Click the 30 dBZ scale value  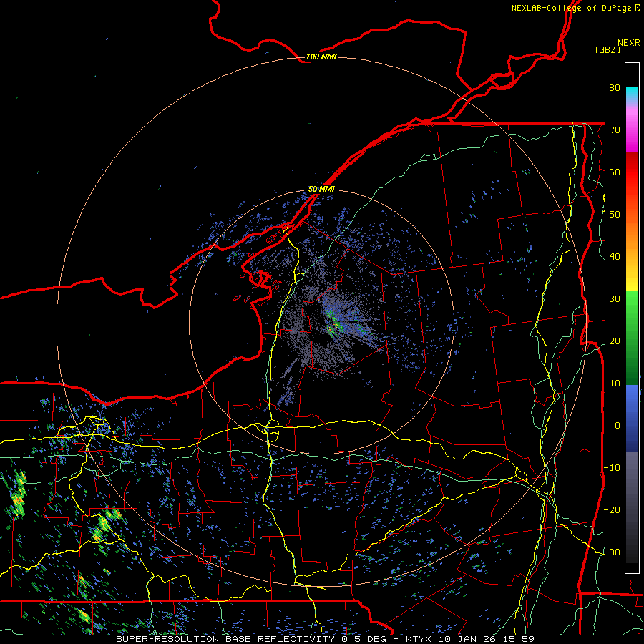pos(615,298)
